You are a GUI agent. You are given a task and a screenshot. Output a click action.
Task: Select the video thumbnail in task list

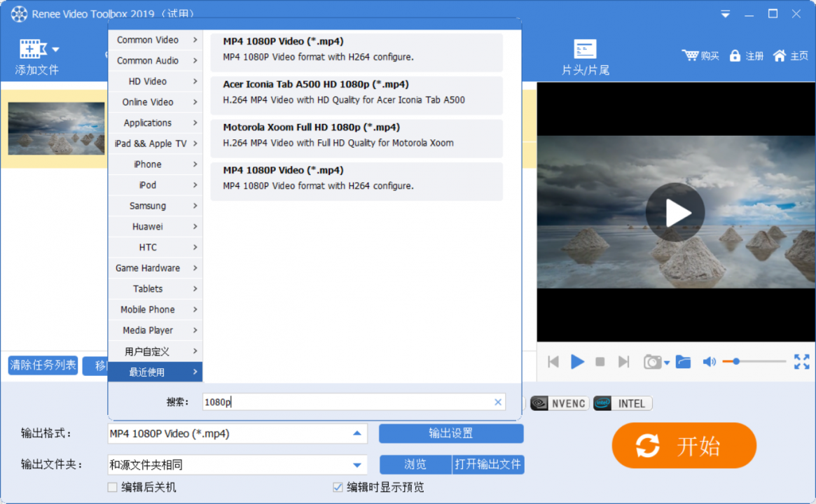tap(56, 129)
